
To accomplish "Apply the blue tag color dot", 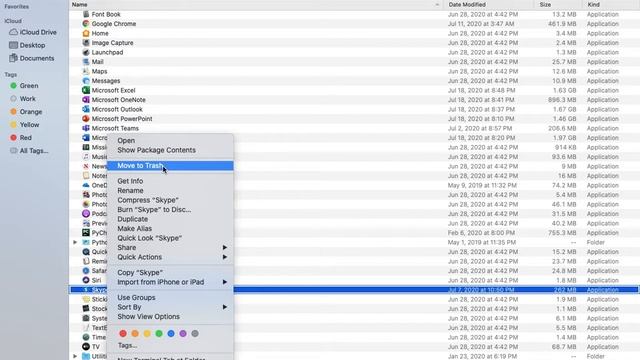I will pyautogui.click(x=171, y=333).
